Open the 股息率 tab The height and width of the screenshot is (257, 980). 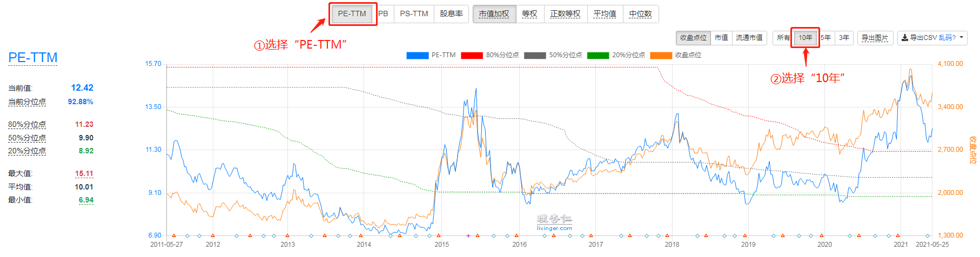click(451, 13)
